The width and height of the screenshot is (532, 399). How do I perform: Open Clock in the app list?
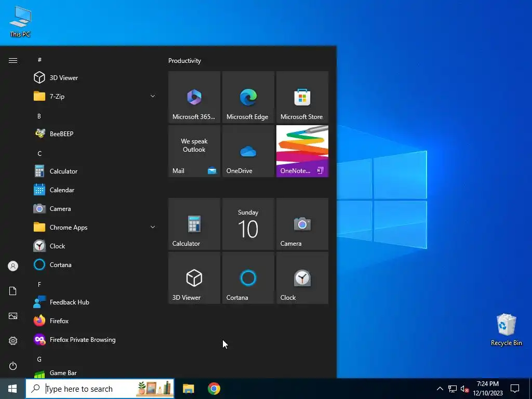[95, 246]
